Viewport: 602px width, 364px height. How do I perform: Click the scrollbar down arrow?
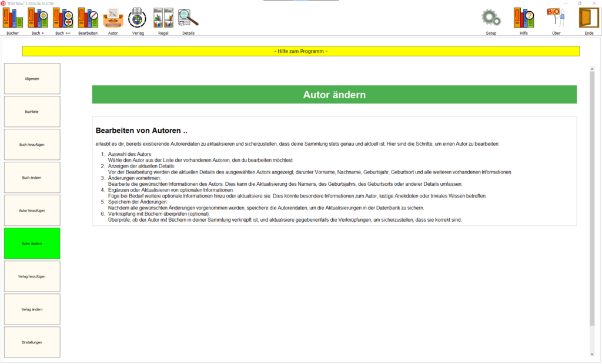point(592,355)
